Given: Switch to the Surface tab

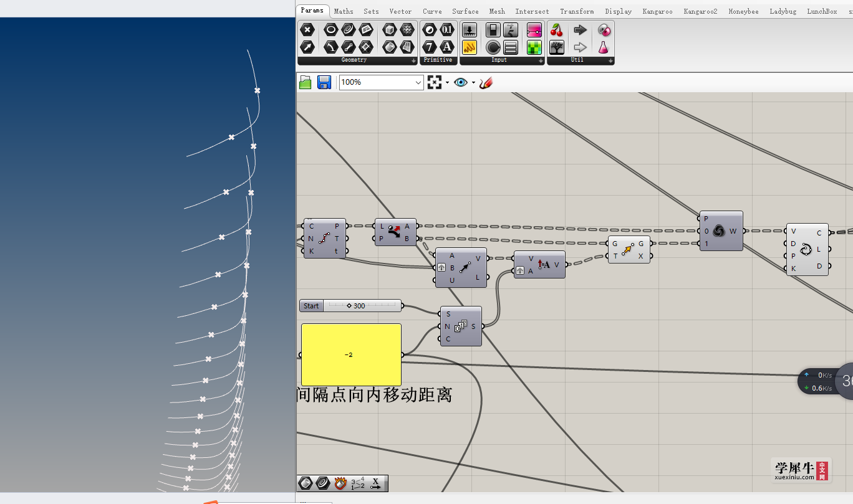Looking at the screenshot, I should (x=465, y=11).
